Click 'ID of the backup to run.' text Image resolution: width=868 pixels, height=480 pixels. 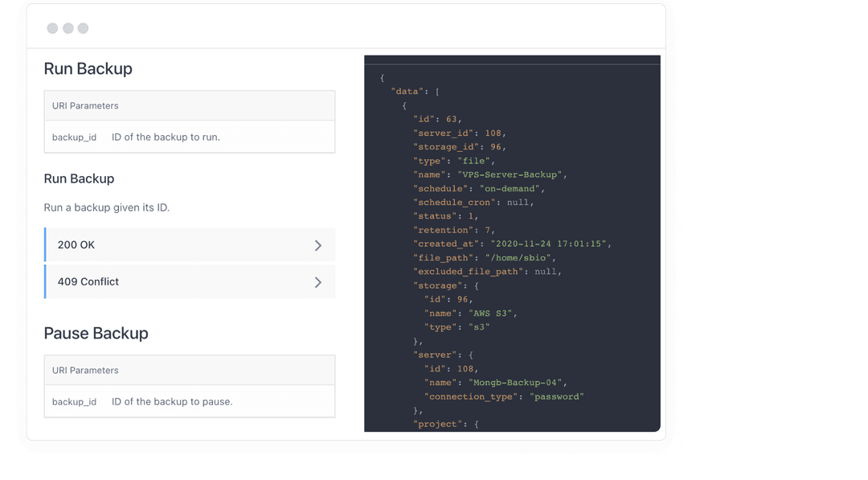click(166, 137)
